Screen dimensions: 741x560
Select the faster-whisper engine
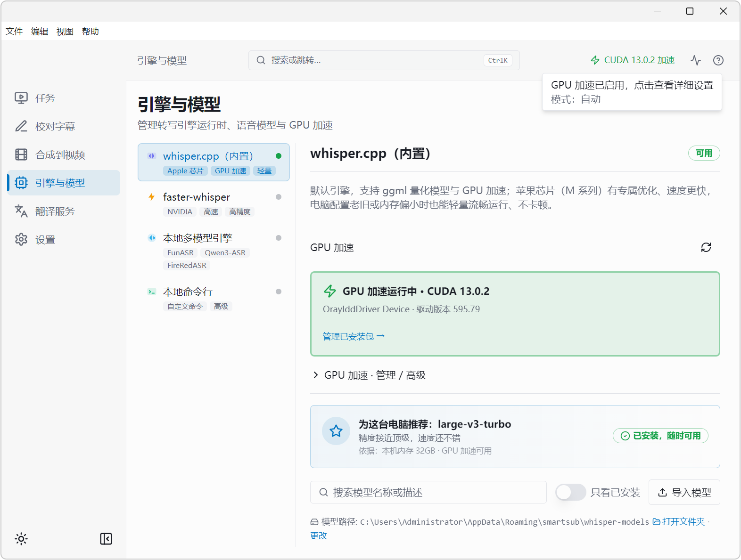[214, 203]
